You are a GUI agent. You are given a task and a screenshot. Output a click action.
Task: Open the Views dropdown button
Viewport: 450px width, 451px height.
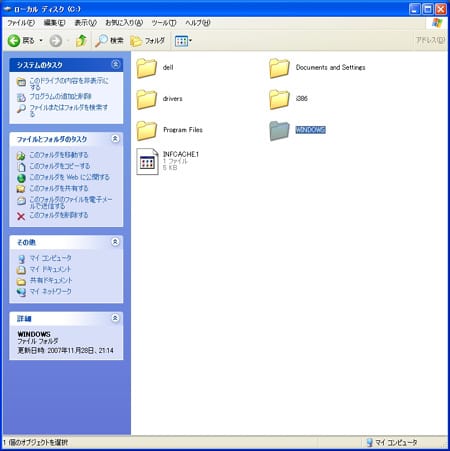[x=183, y=41]
